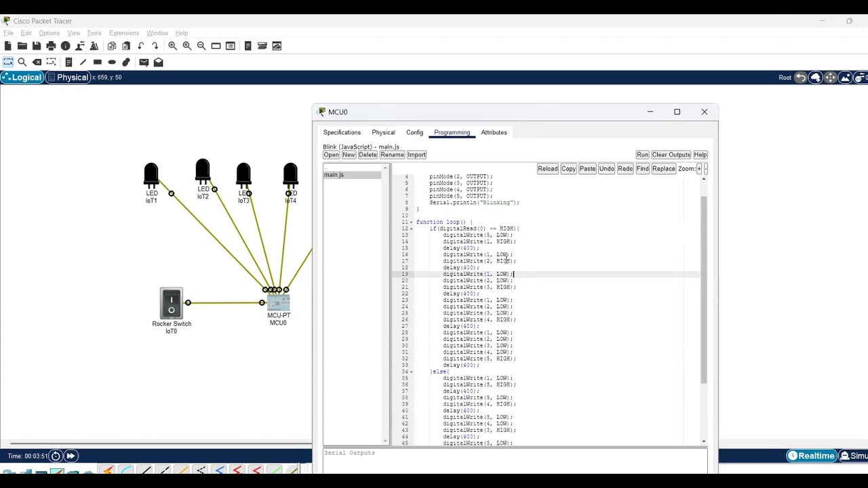Click the code editor vertical scrollbar
Viewport: 868px width, 488px height.
703,290
